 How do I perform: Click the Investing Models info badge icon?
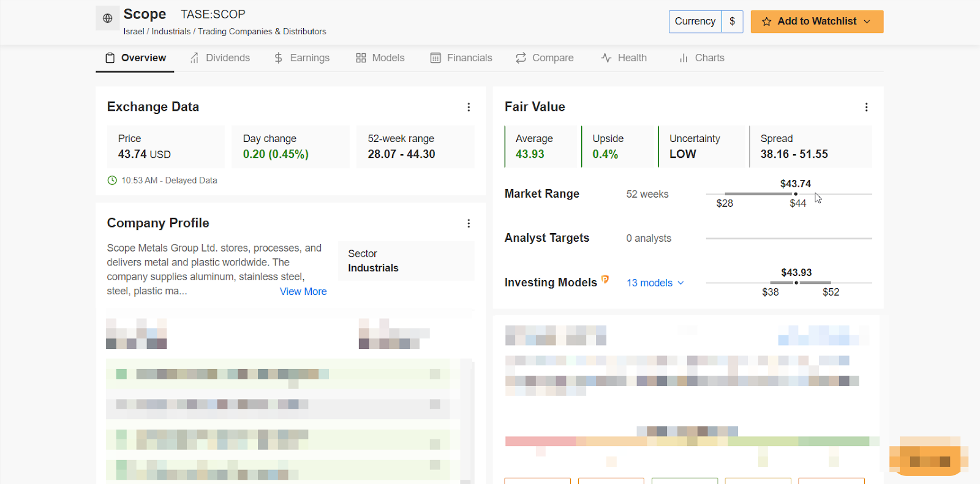(x=605, y=279)
